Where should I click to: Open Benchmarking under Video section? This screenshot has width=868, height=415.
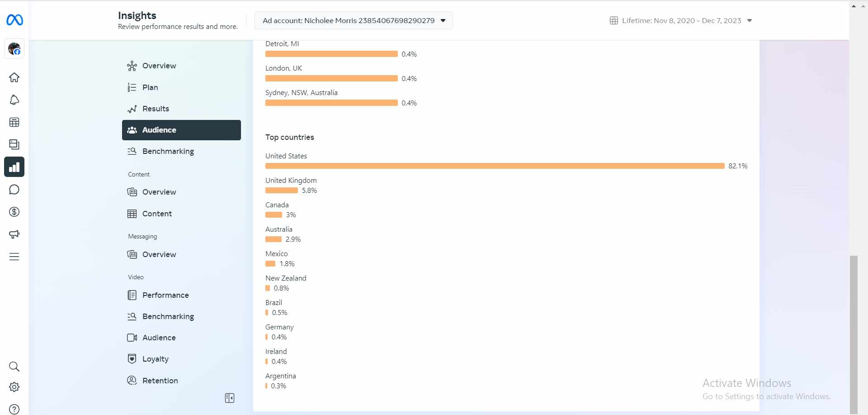tap(181, 316)
